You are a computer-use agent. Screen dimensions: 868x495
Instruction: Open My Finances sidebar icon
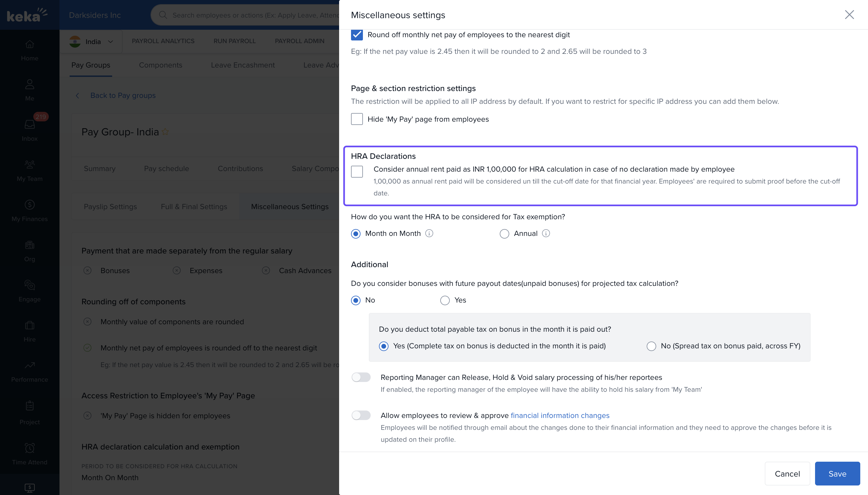pyautogui.click(x=29, y=205)
